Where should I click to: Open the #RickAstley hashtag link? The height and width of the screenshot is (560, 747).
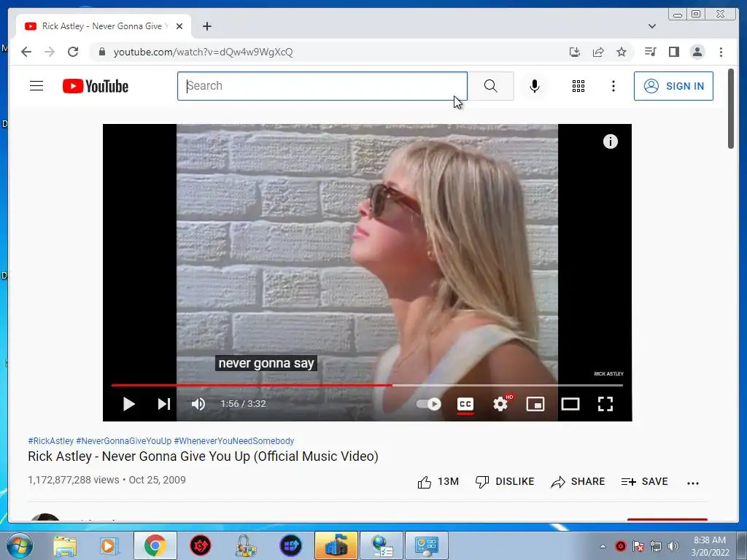tap(51, 441)
